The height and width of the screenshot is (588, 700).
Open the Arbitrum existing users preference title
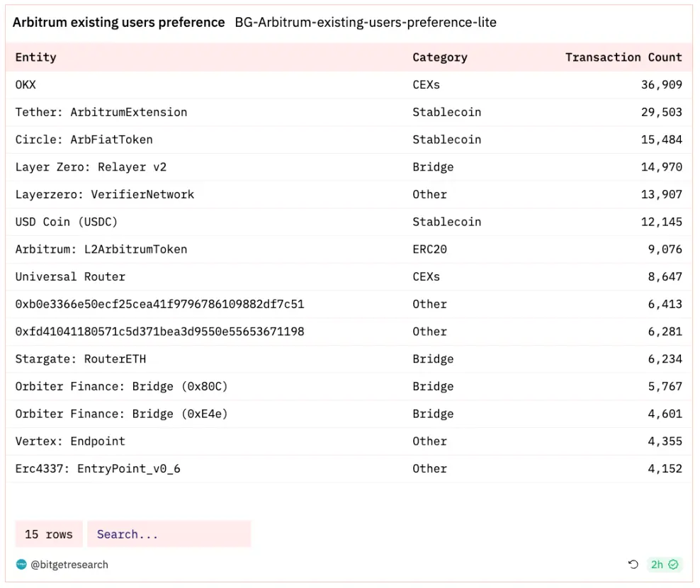point(119,23)
